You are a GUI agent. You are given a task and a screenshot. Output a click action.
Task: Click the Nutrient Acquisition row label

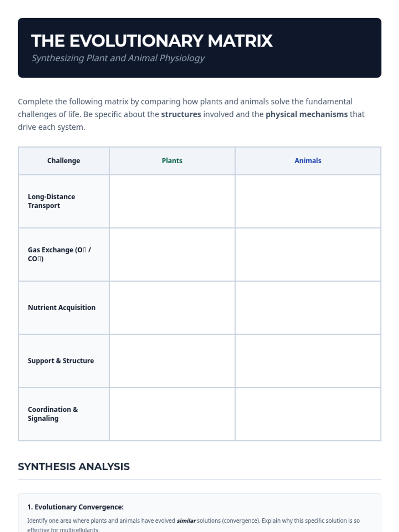62,308
